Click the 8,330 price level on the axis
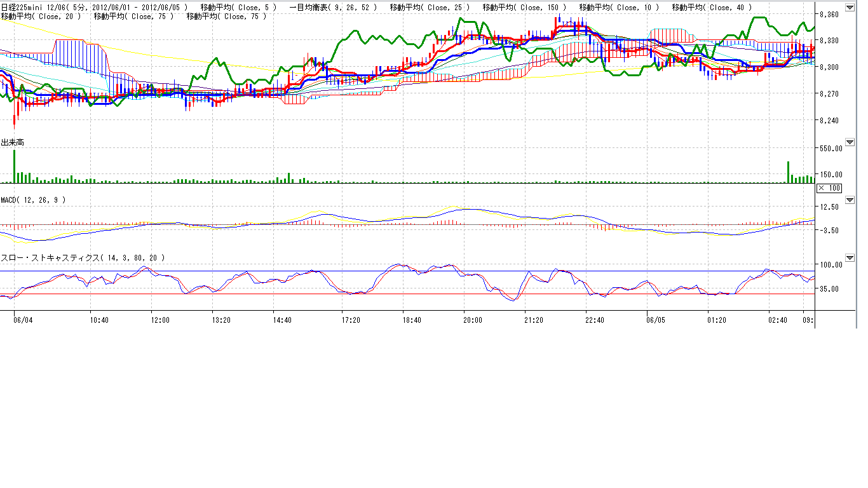868x488 pixels. [829, 41]
